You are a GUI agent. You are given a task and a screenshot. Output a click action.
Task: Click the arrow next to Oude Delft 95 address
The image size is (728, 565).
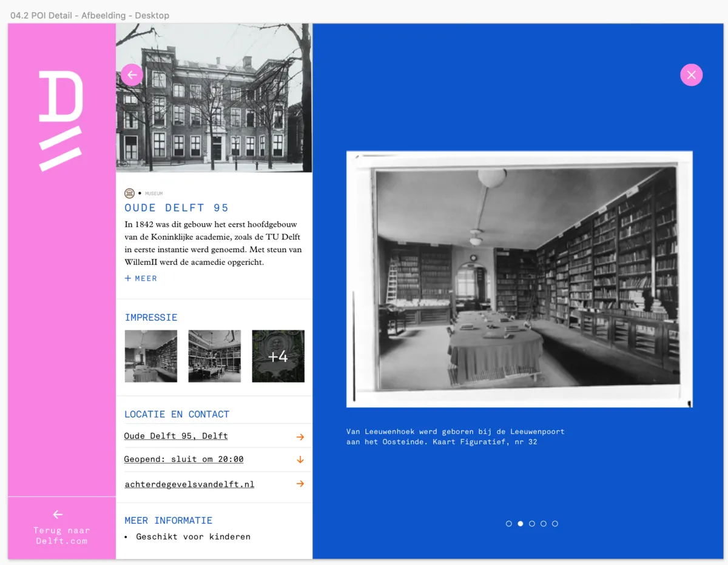coord(300,436)
